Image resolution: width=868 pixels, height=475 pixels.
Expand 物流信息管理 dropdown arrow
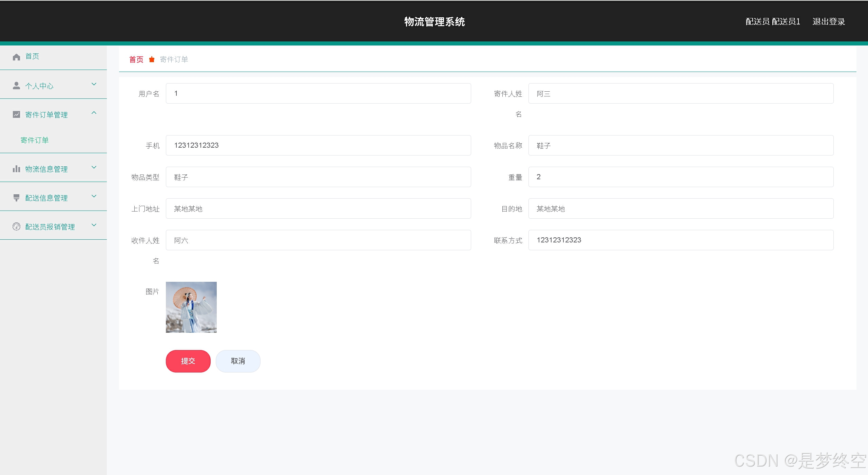click(x=94, y=167)
